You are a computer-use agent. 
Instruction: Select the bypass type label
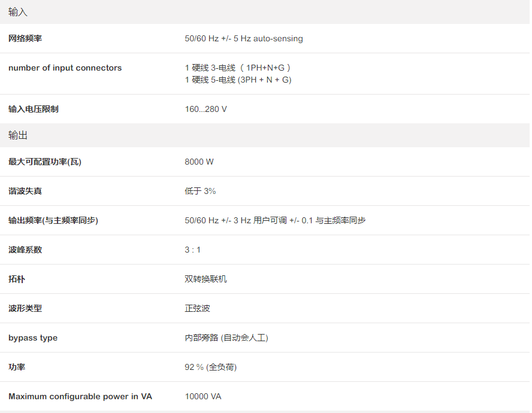(33, 338)
